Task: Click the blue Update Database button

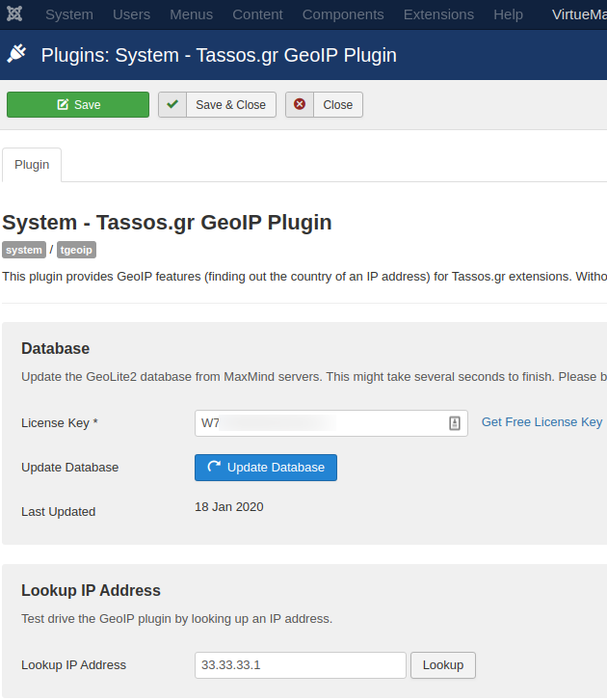Action: [266, 468]
